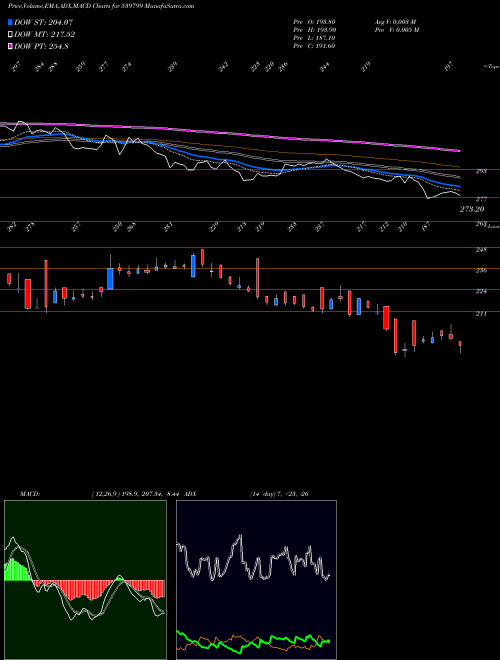
Task: Click the 'Pre H: 193.90' high value
Action: point(314,30)
